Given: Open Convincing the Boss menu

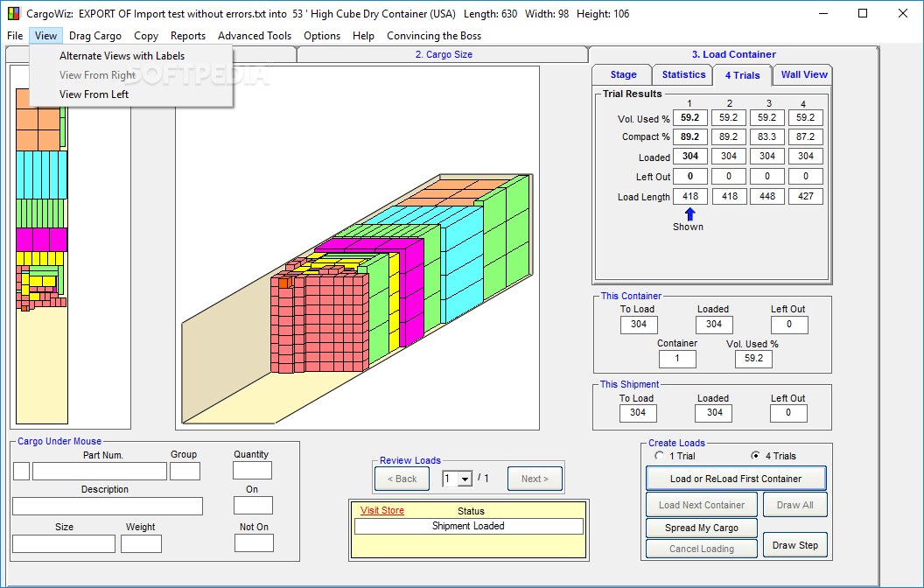Looking at the screenshot, I should click(x=434, y=35).
